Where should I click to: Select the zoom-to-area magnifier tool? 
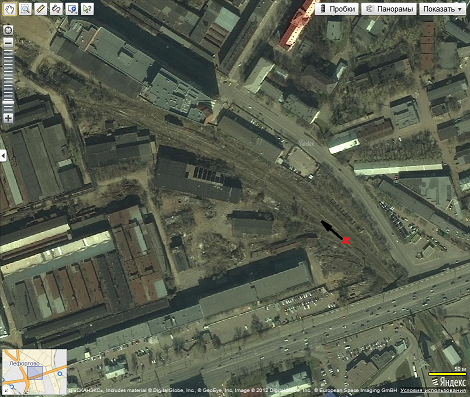25,9
